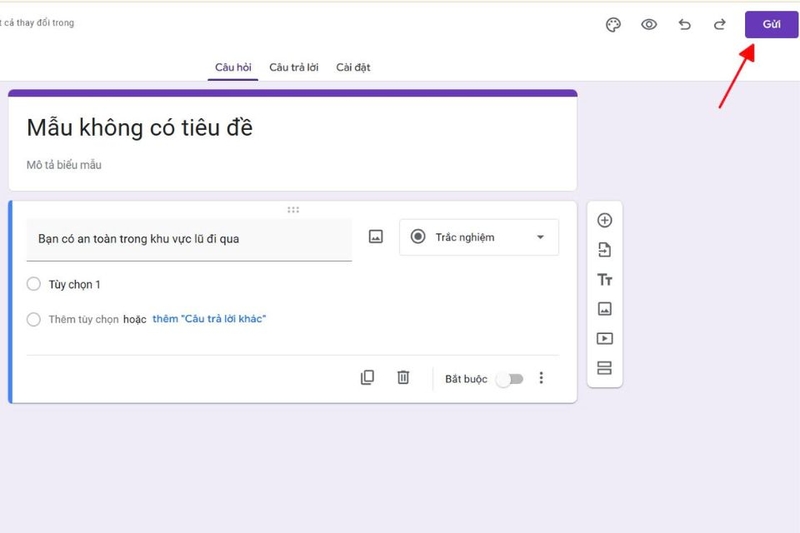This screenshot has height=533, width=800.
Task: Add an image to the question
Action: click(376, 237)
